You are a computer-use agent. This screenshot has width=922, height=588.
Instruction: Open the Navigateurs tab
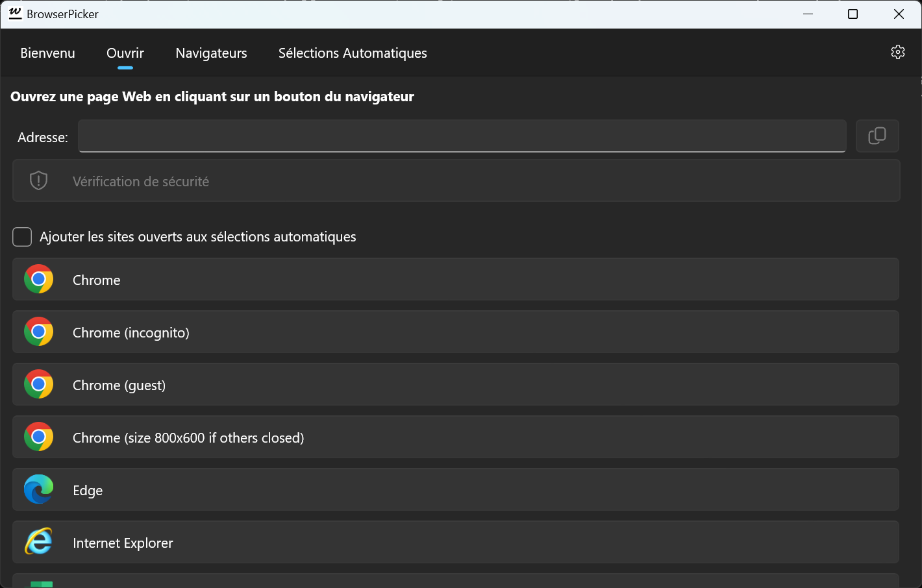click(x=211, y=53)
